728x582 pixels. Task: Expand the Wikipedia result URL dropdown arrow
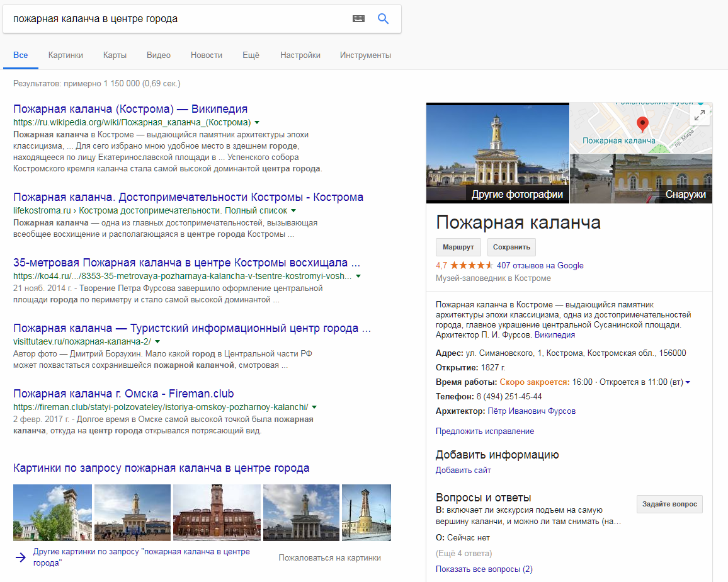[257, 122]
